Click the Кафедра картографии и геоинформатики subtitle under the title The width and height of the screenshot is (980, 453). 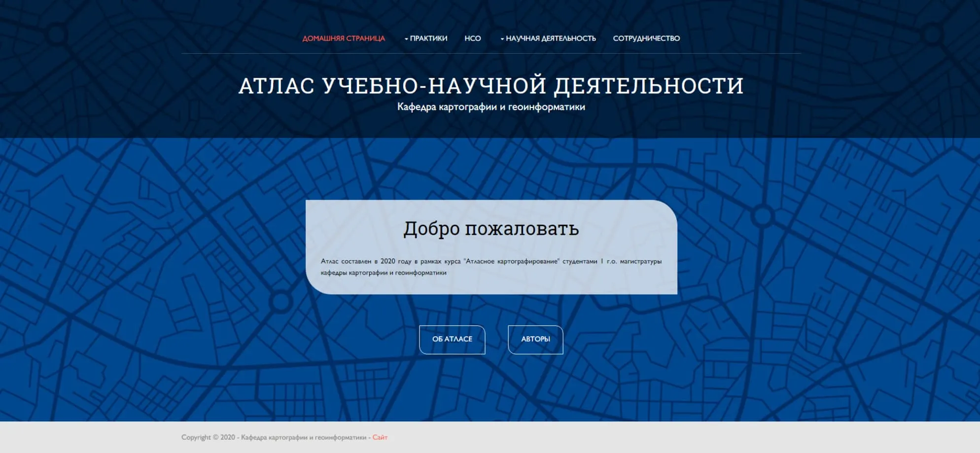click(490, 107)
